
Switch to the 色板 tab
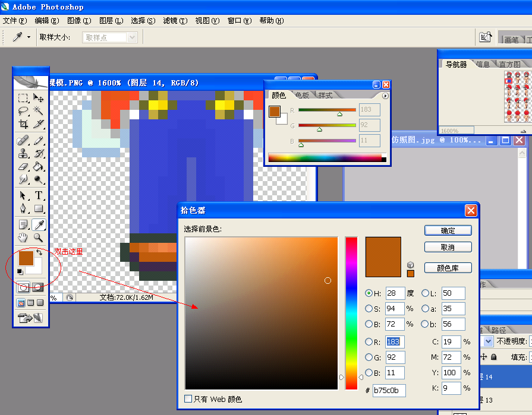pyautogui.click(x=302, y=95)
